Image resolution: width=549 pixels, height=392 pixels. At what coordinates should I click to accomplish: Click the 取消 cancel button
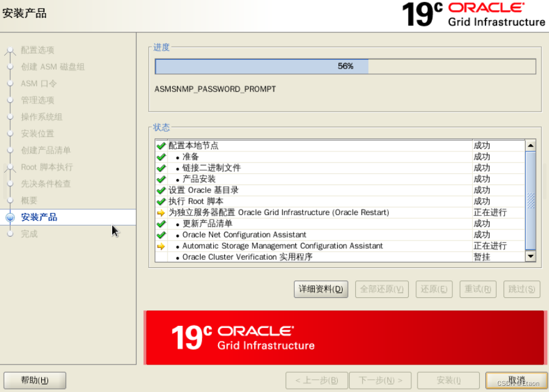[517, 380]
